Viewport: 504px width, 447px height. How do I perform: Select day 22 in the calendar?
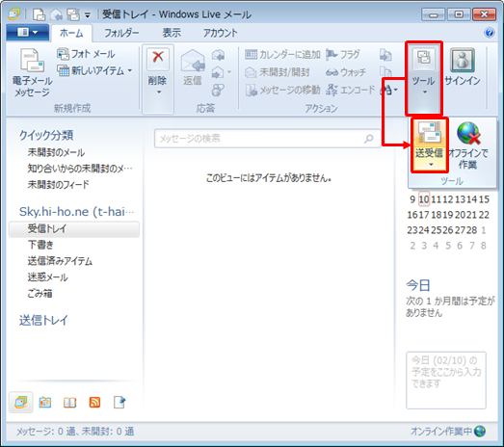click(x=484, y=215)
